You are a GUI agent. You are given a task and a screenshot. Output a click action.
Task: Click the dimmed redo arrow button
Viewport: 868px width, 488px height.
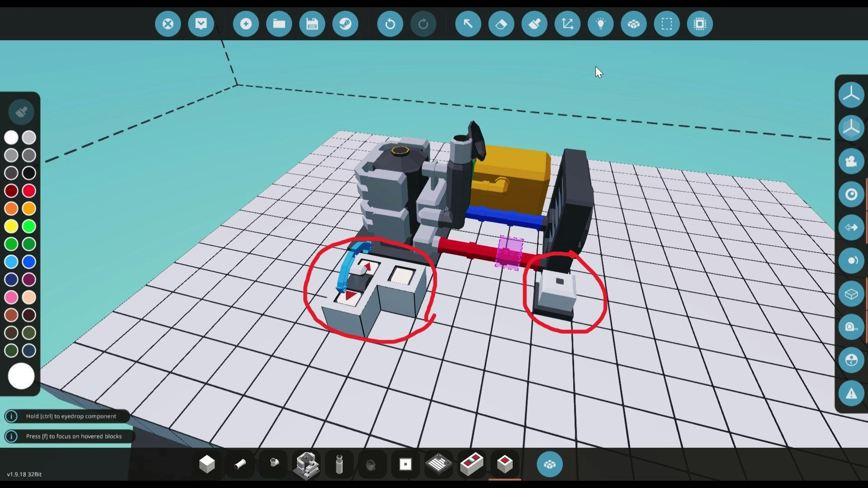click(423, 23)
